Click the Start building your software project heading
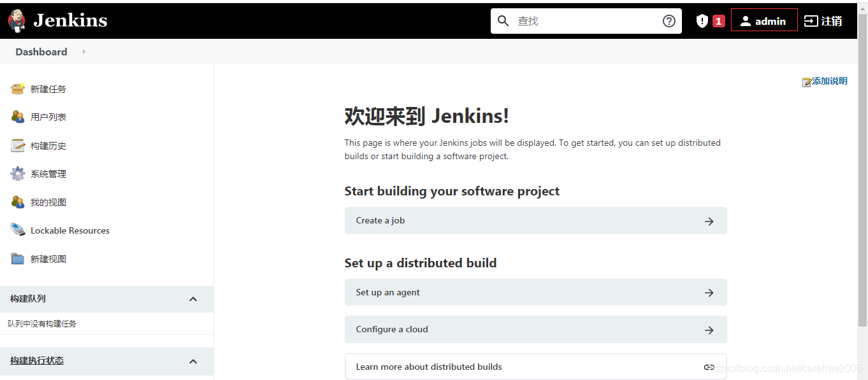868x380 pixels. (x=452, y=191)
